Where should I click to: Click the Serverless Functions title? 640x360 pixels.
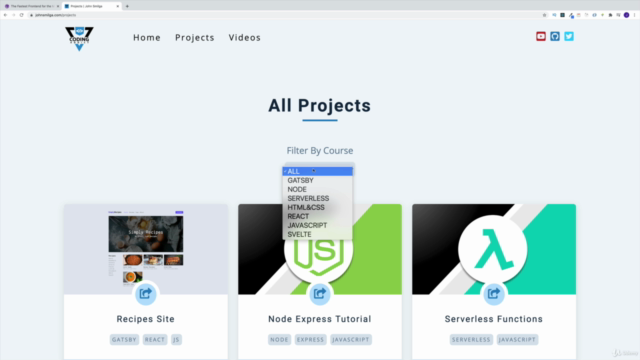(493, 319)
